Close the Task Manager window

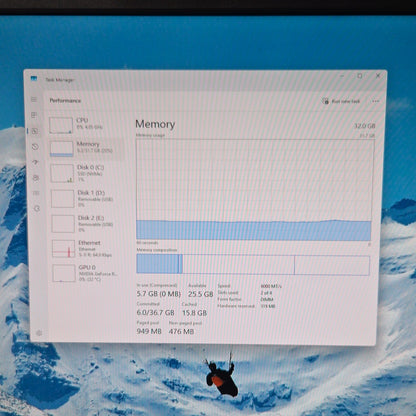tap(378, 76)
